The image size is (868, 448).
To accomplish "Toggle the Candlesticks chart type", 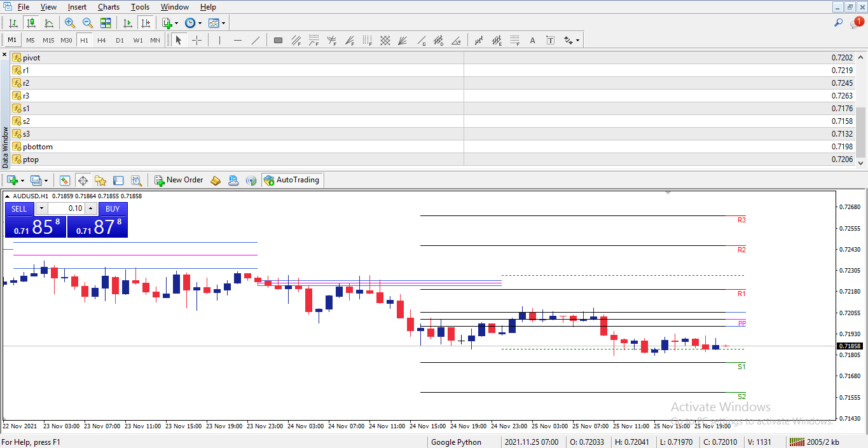I will coord(31,23).
